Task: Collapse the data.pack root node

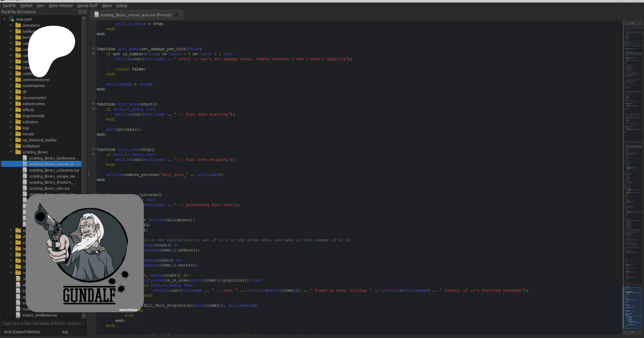Action: coord(4,19)
